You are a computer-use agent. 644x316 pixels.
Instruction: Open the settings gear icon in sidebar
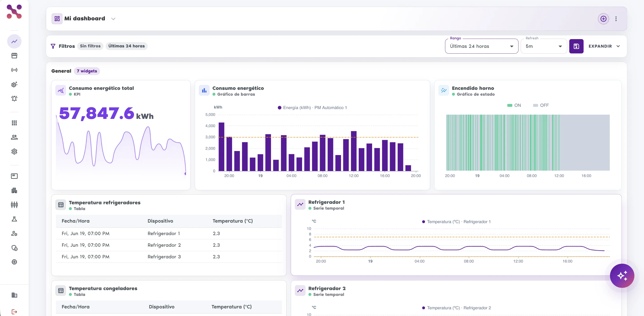pyautogui.click(x=14, y=152)
